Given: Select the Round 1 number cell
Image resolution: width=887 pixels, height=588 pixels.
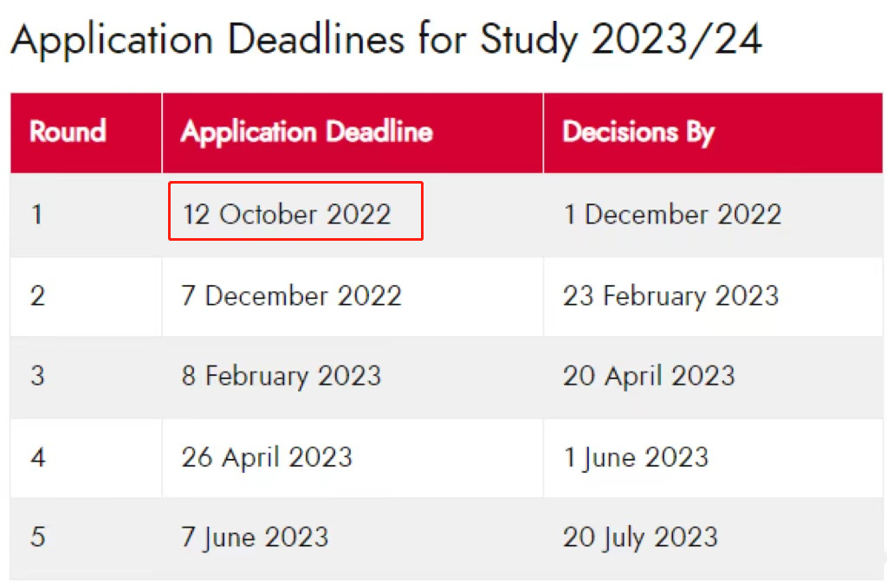Looking at the screenshot, I should [36, 214].
